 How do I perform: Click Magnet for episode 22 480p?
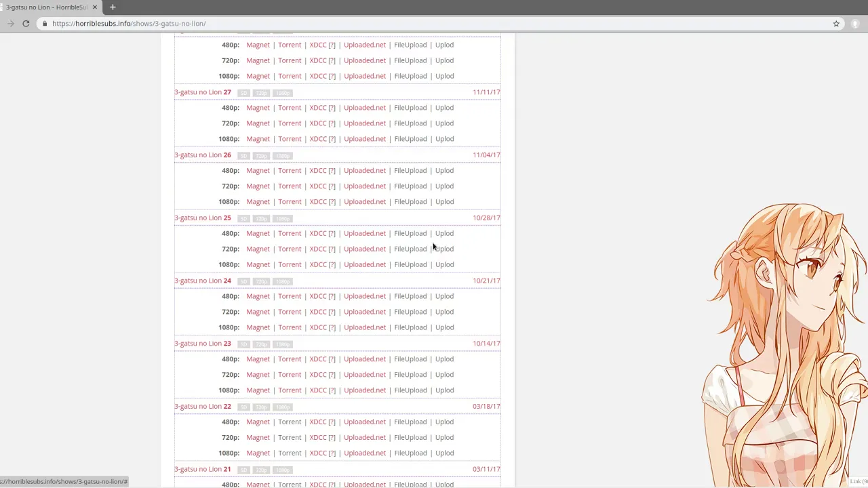click(258, 422)
